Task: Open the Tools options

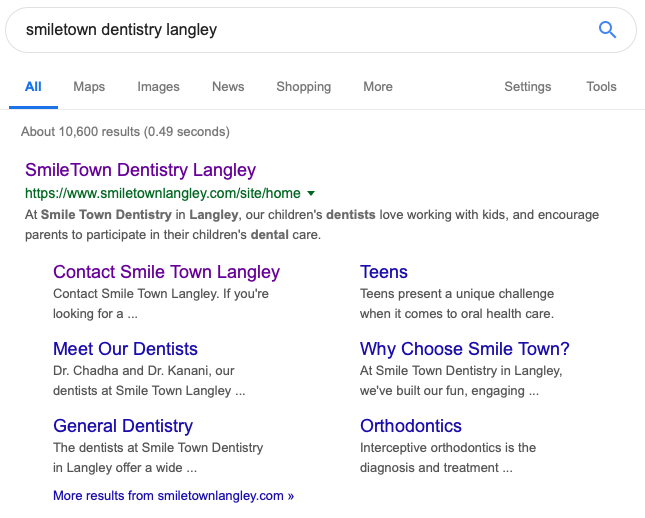Action: pyautogui.click(x=601, y=86)
